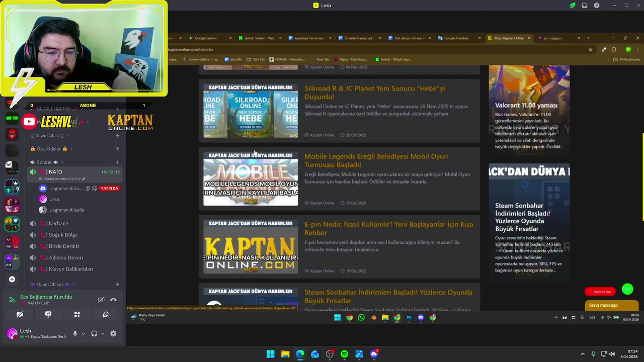This screenshot has height=362, width=644.
Task: Switch to Blog | Kaptan Online tab
Action: pyautogui.click(x=508, y=38)
